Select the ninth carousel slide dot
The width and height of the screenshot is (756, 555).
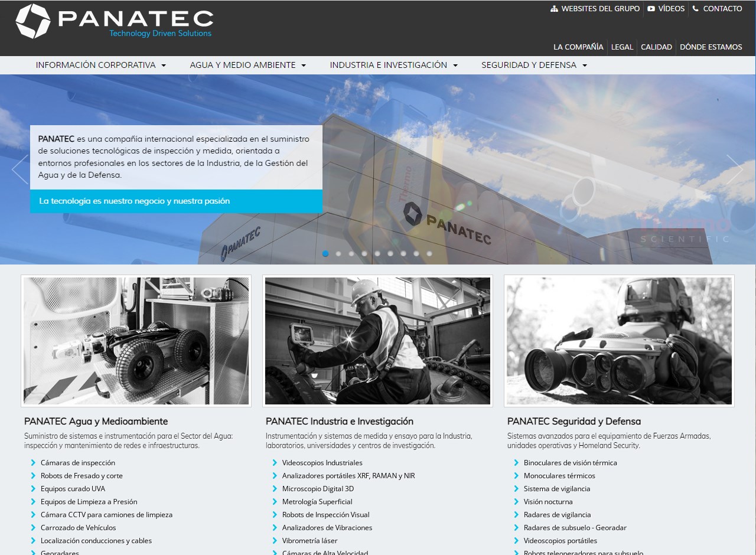[x=429, y=253]
